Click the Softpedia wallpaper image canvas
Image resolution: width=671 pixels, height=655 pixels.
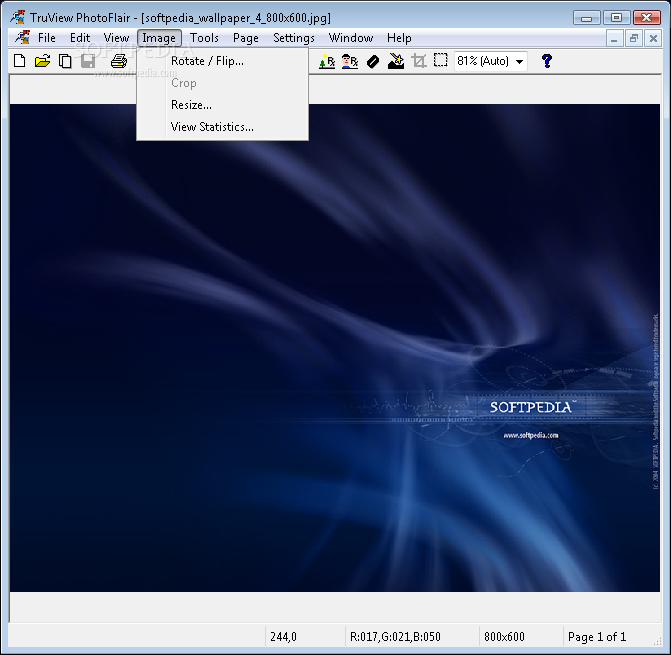[335, 348]
